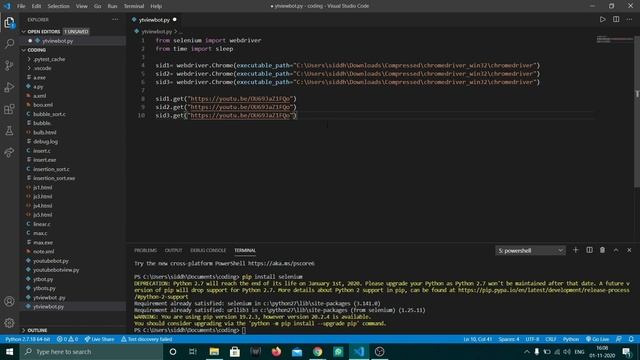Open the Run menu
This screenshot has width=640, height=360.
coord(112,6)
